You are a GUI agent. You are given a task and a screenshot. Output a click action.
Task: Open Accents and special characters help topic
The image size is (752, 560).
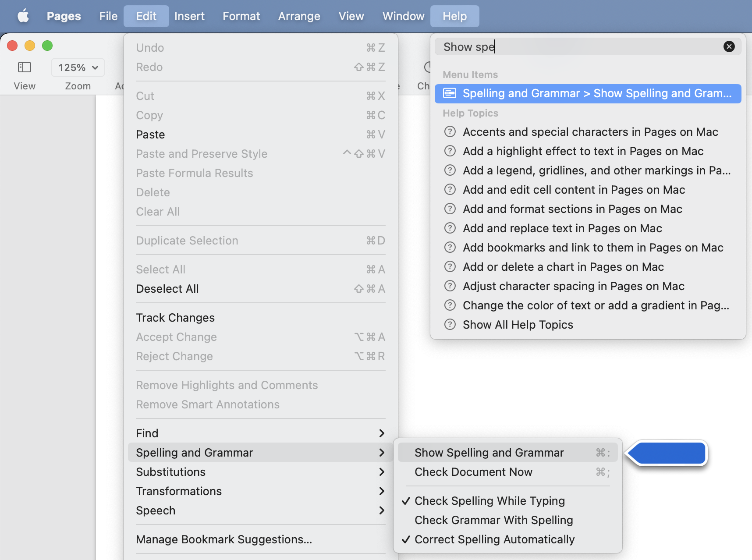point(588,132)
